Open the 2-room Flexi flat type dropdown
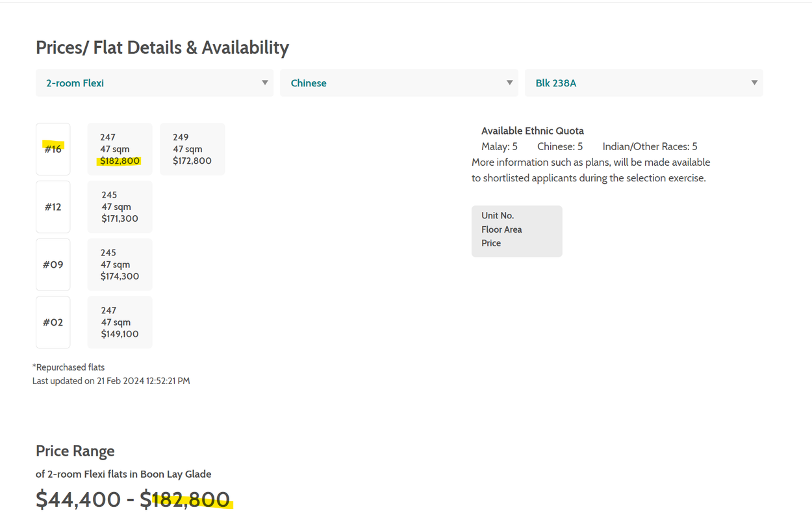812x520 pixels. [x=155, y=83]
